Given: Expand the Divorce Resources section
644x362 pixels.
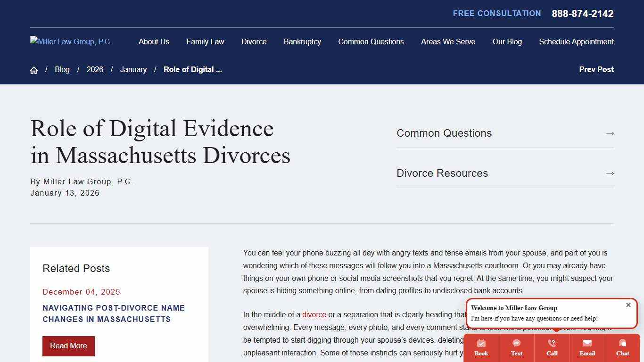Looking at the screenshot, I should tap(610, 173).
